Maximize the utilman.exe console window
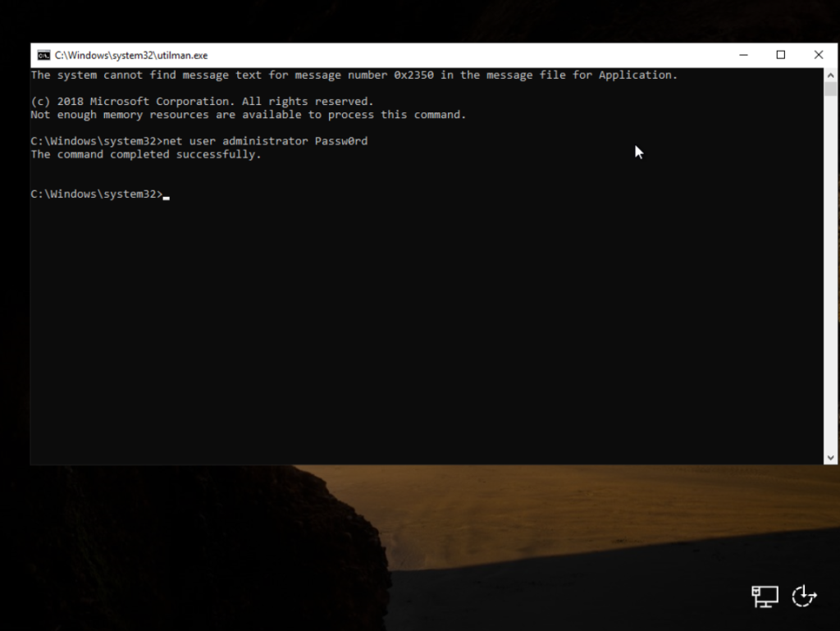 coord(781,55)
